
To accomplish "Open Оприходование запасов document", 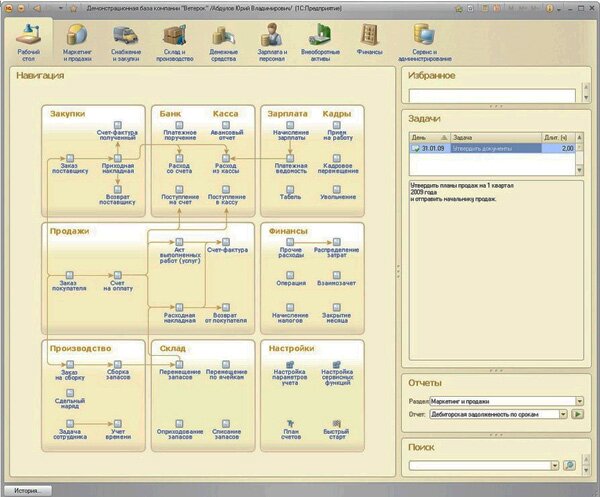I will [x=179, y=430].
